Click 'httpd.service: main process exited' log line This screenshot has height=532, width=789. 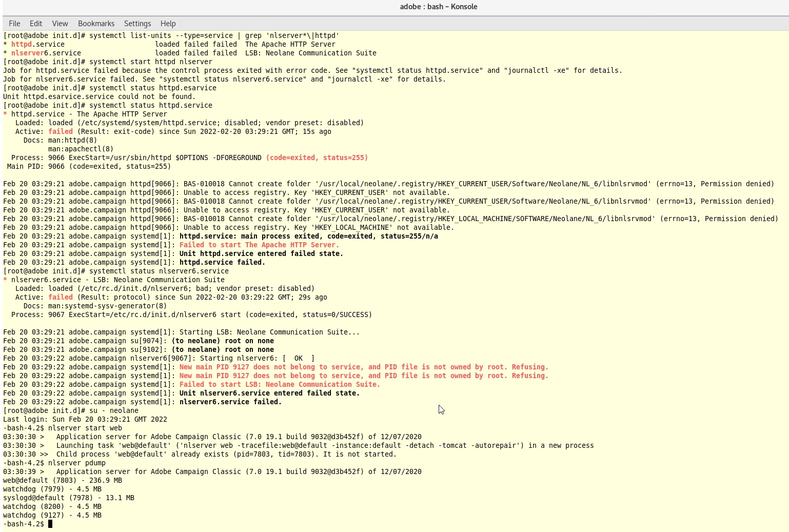coord(221,237)
